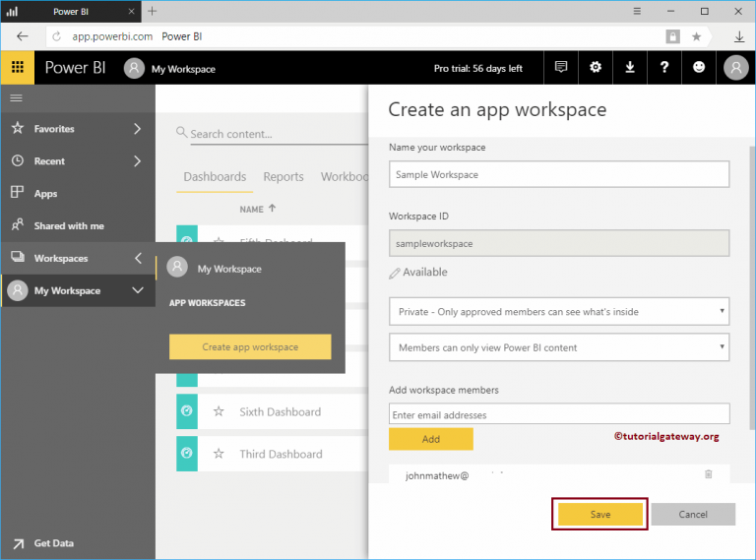Cancel the app workspace creation

(693, 514)
